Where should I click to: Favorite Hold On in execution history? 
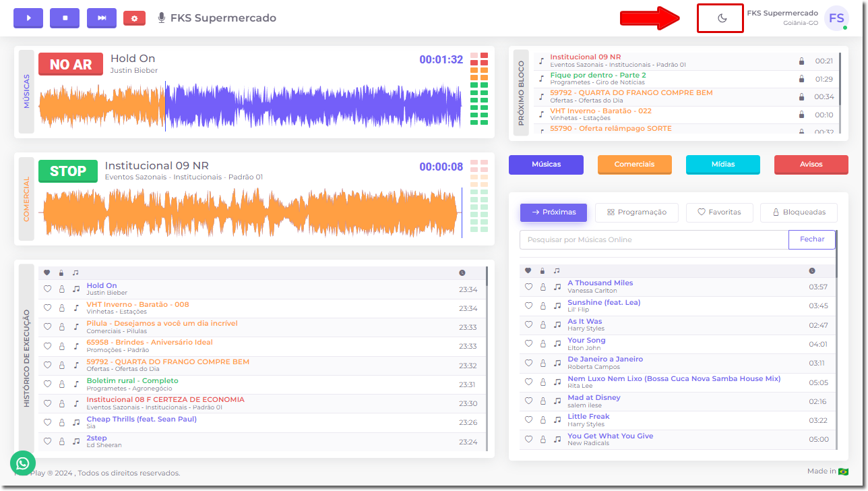[x=47, y=289]
